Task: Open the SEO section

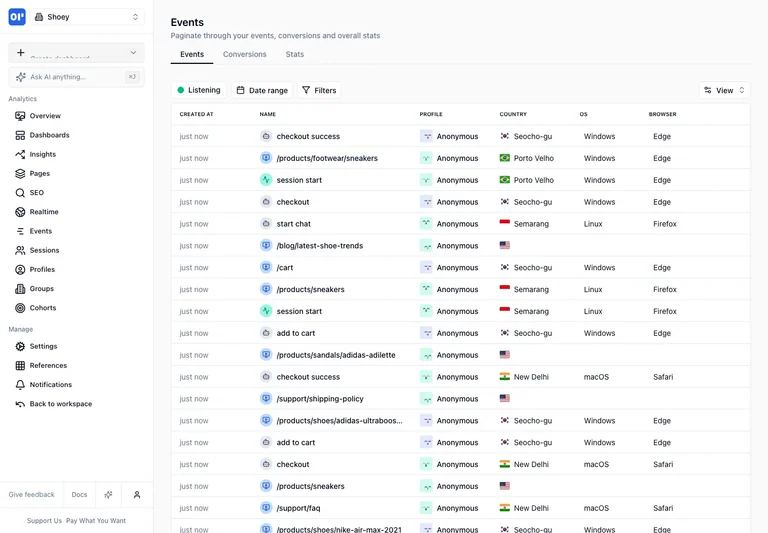Action: coord(36,193)
